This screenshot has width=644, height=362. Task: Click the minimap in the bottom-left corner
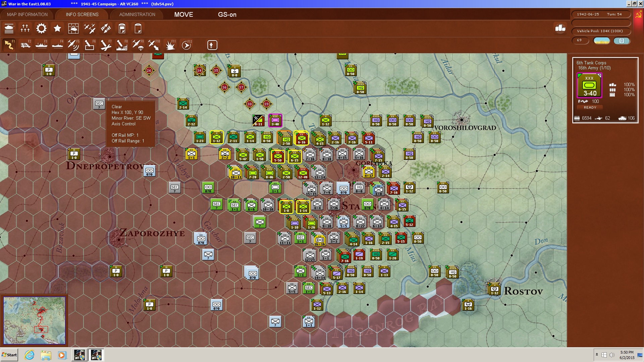[x=34, y=320]
